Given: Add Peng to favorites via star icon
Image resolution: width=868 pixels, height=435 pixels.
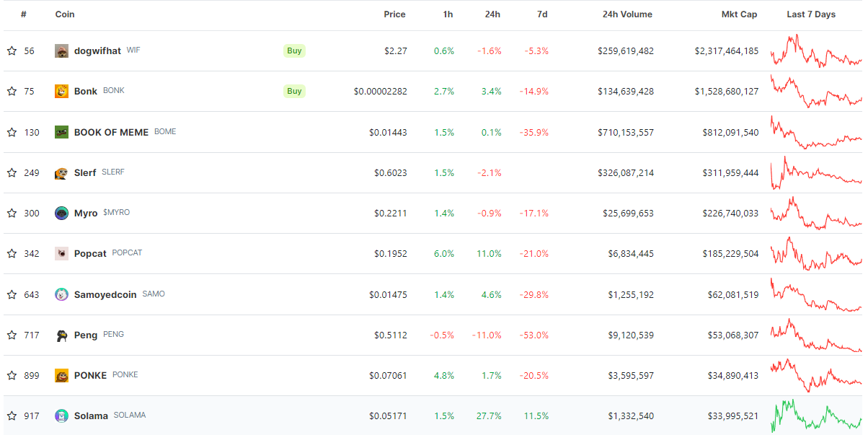Looking at the screenshot, I should point(11,335).
